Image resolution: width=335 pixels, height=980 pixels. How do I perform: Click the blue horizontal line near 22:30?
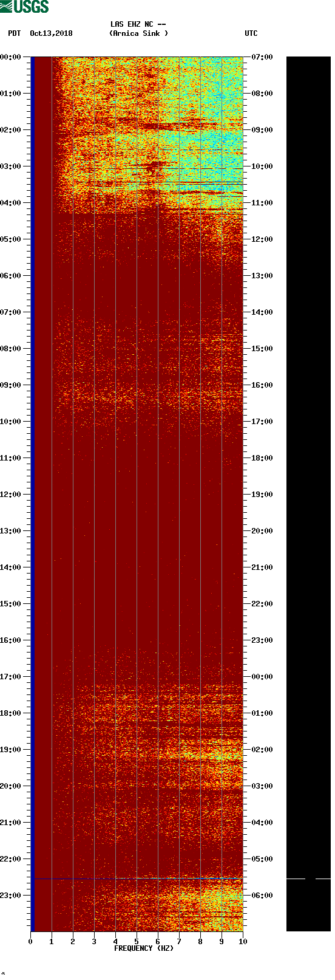click(138, 879)
